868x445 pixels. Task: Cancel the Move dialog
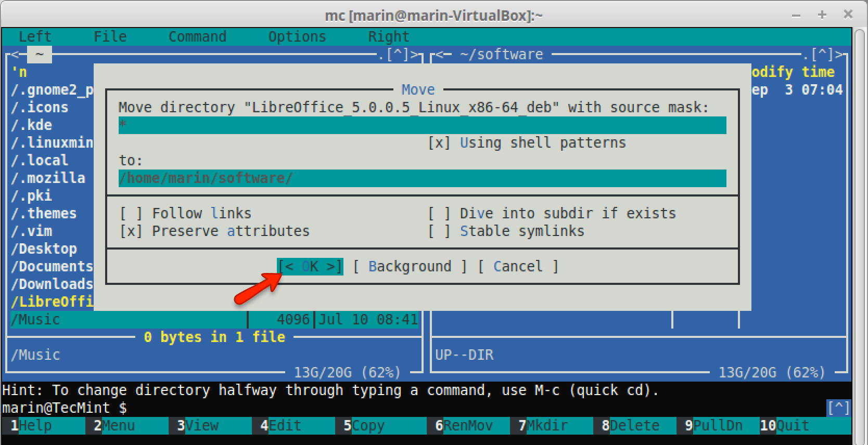tap(518, 267)
